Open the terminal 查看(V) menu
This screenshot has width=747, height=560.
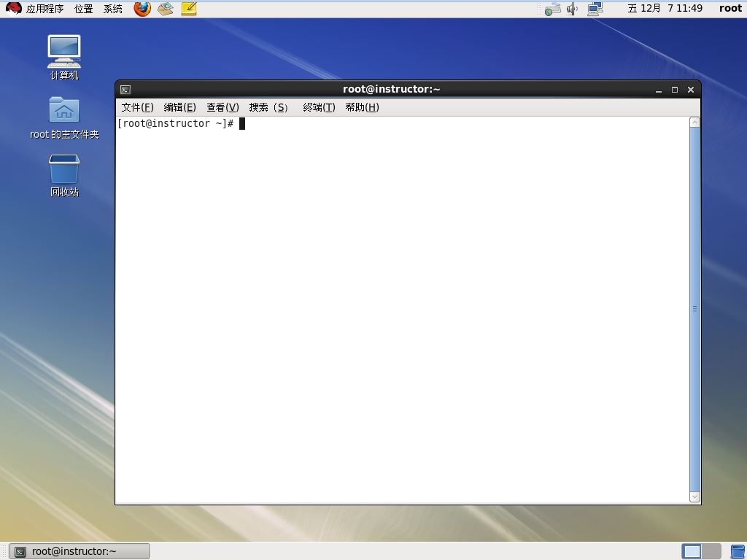pyautogui.click(x=222, y=108)
